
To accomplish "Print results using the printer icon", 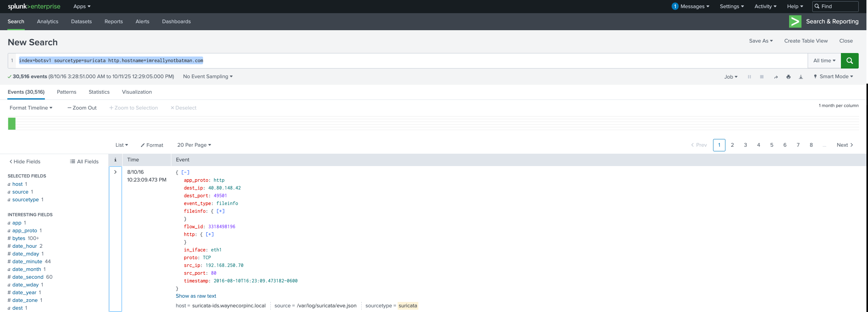I will coord(788,77).
